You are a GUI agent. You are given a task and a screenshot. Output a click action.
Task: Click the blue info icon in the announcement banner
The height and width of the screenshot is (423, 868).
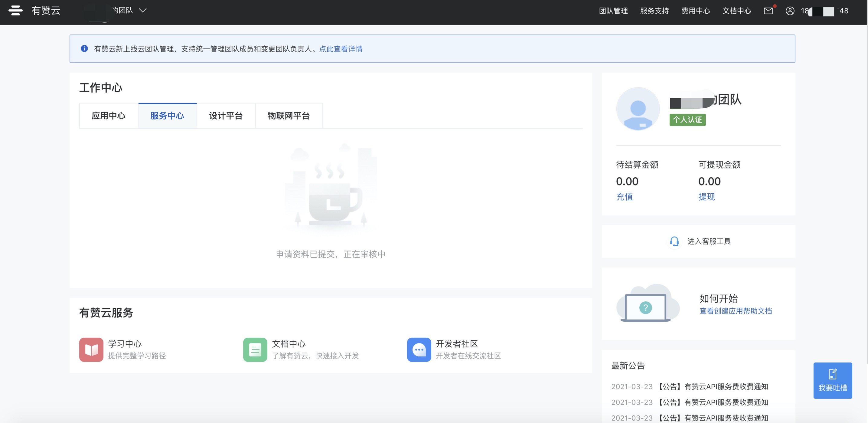pos(84,48)
